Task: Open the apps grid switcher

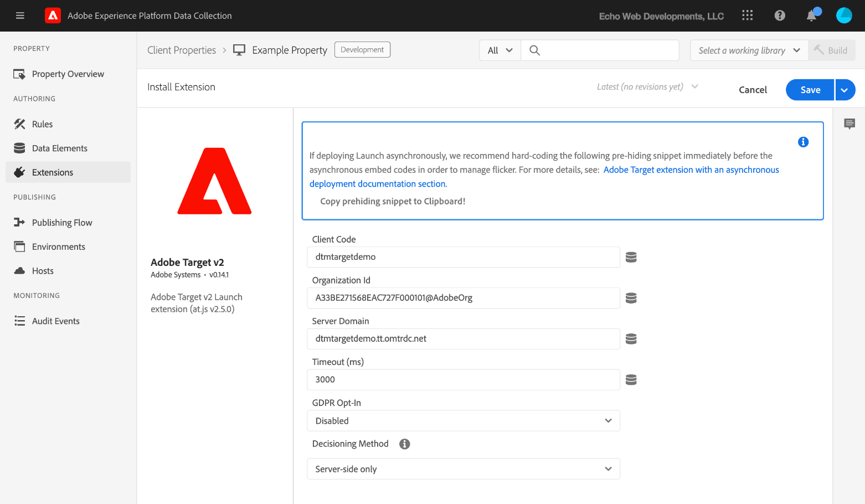Action: coord(747,16)
